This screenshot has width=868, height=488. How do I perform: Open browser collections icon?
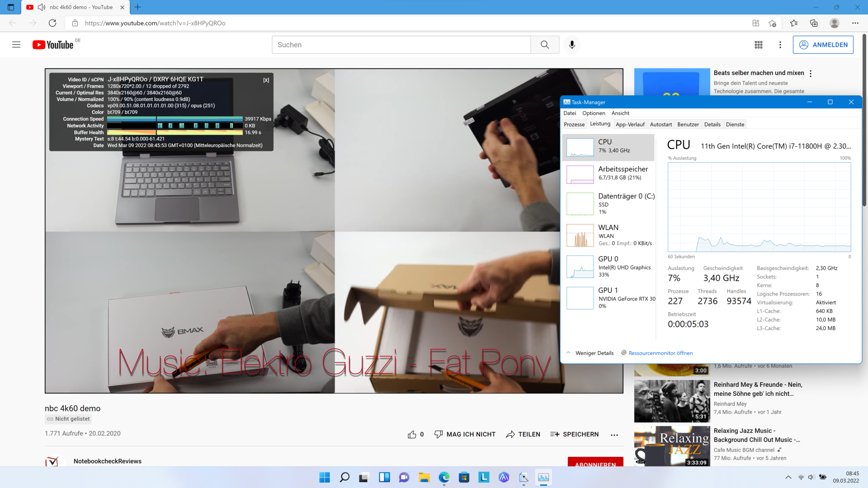click(x=814, y=23)
